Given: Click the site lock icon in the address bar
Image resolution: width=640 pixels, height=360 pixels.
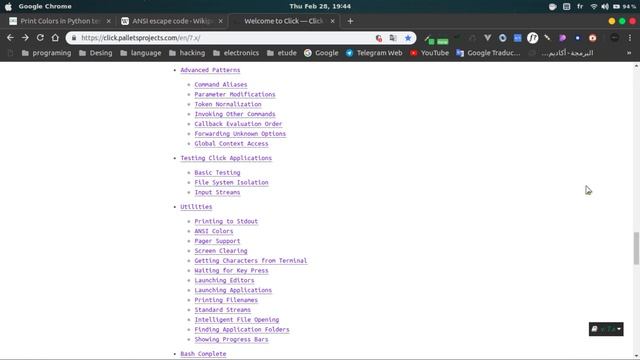Looking at the screenshot, I should [x=74, y=38].
